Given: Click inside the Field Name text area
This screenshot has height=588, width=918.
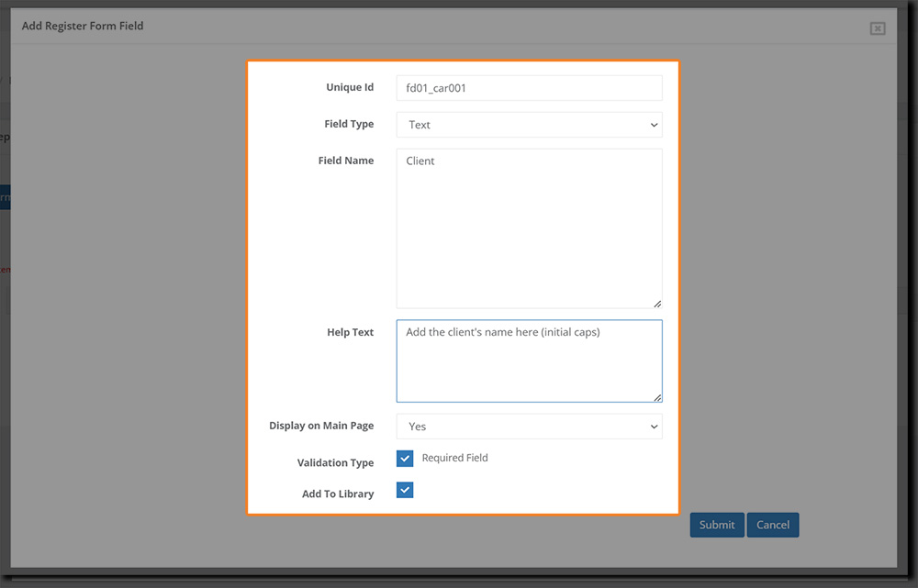Looking at the screenshot, I should tap(529, 228).
